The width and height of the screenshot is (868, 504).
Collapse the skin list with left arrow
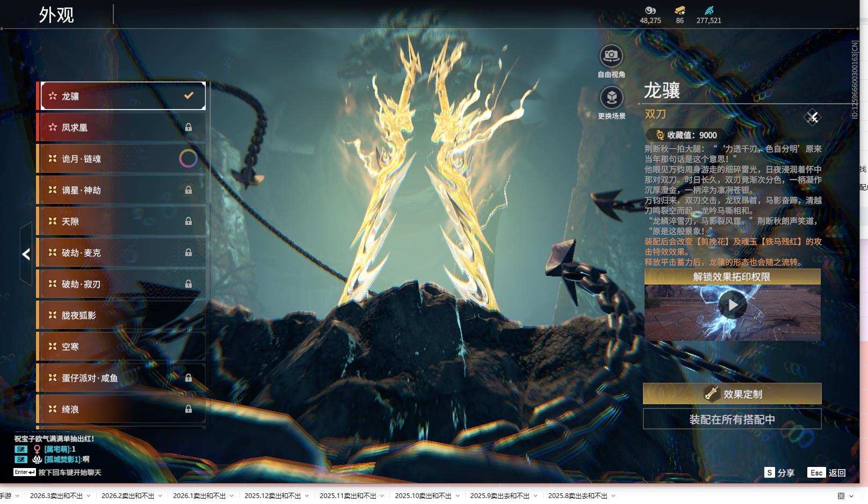click(x=26, y=254)
